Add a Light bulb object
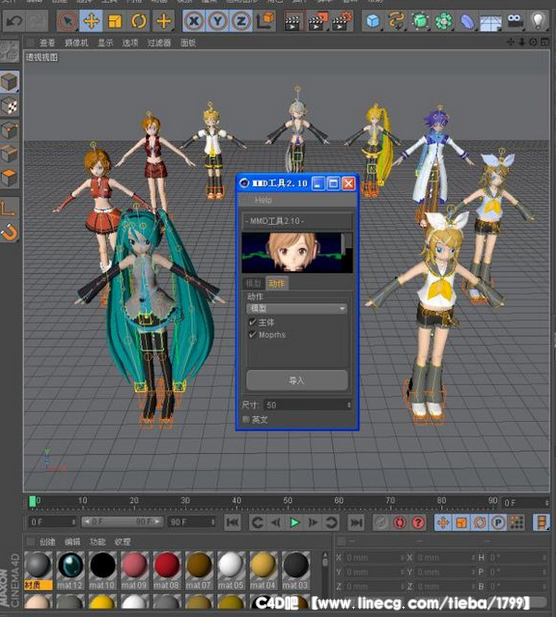Viewport: 556px width, 620px height. coord(538,21)
